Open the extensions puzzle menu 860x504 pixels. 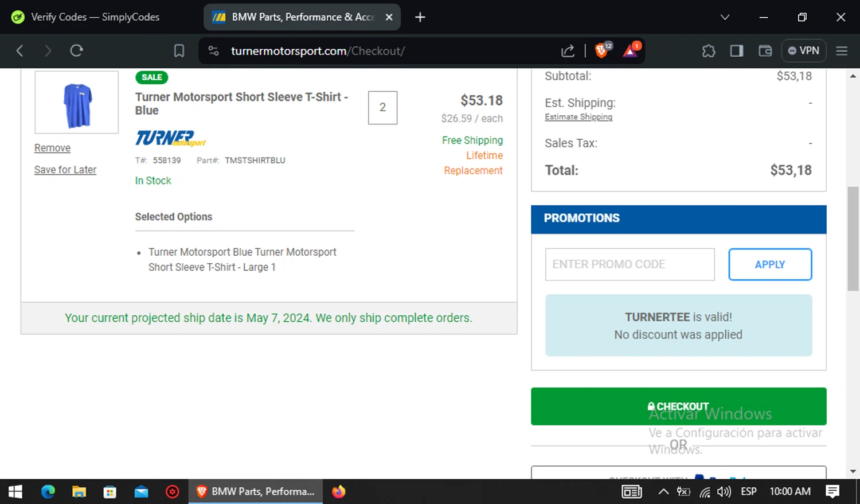coord(709,51)
